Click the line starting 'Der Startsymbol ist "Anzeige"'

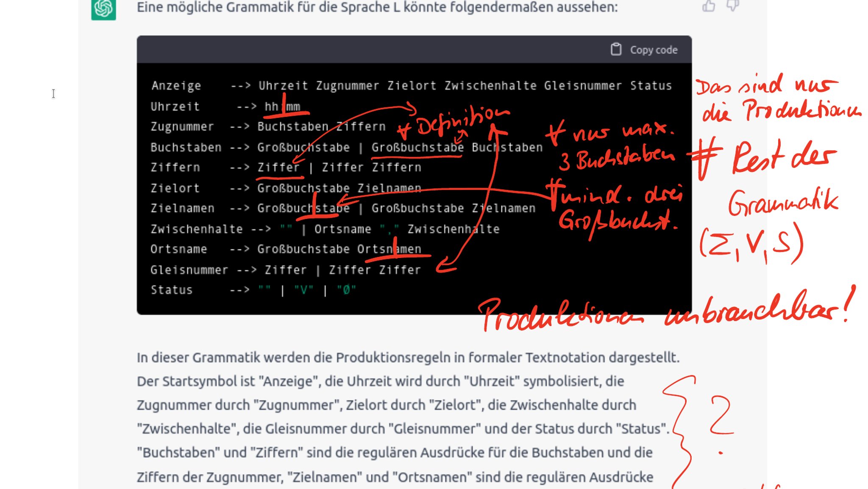(381, 381)
